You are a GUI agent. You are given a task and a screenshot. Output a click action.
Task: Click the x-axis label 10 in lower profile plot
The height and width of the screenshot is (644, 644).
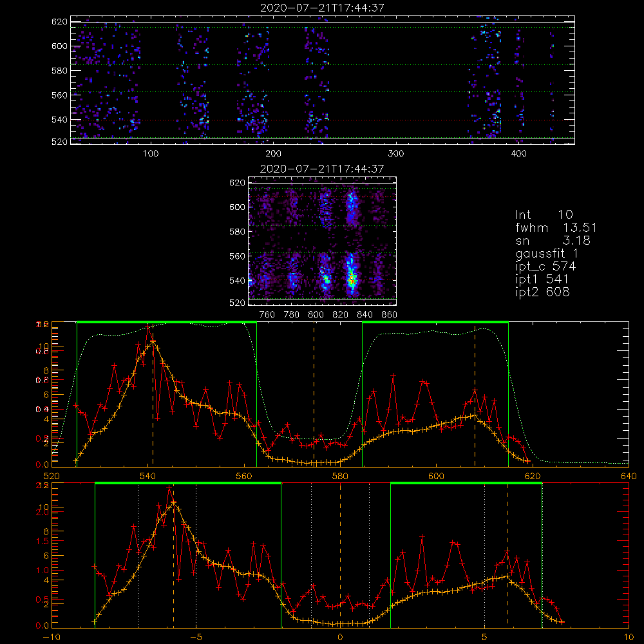[x=629, y=638]
